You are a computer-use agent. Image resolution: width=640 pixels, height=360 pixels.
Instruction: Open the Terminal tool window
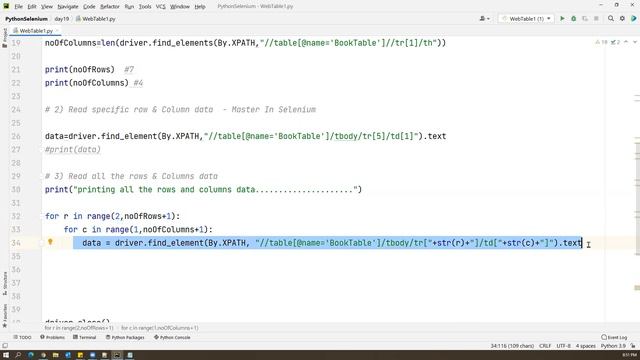click(x=84, y=338)
